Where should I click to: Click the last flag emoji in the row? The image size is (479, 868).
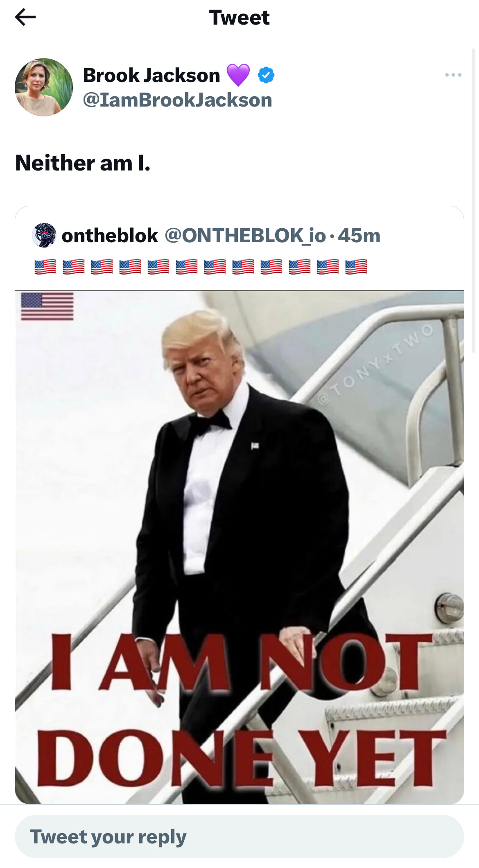tap(356, 267)
